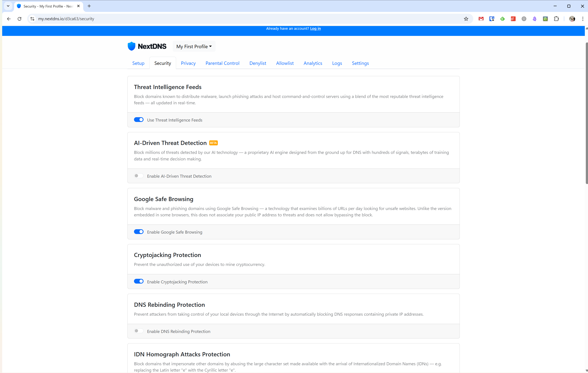
Task: Click the purple Obsidian extension icon
Action: pos(535,19)
